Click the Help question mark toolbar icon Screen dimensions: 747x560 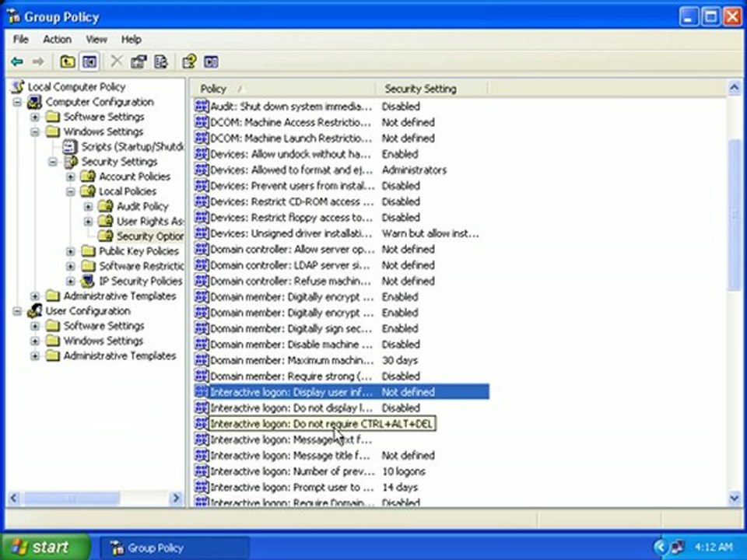point(189,61)
